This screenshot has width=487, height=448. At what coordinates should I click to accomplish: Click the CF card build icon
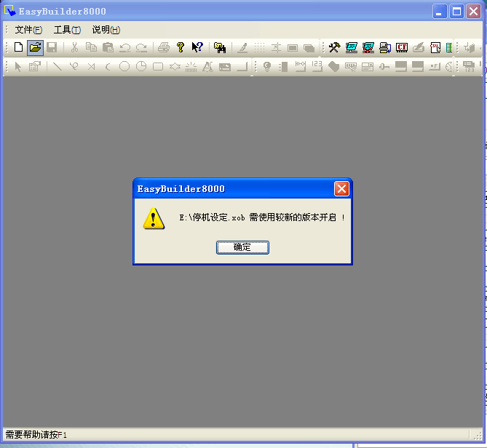(x=402, y=48)
